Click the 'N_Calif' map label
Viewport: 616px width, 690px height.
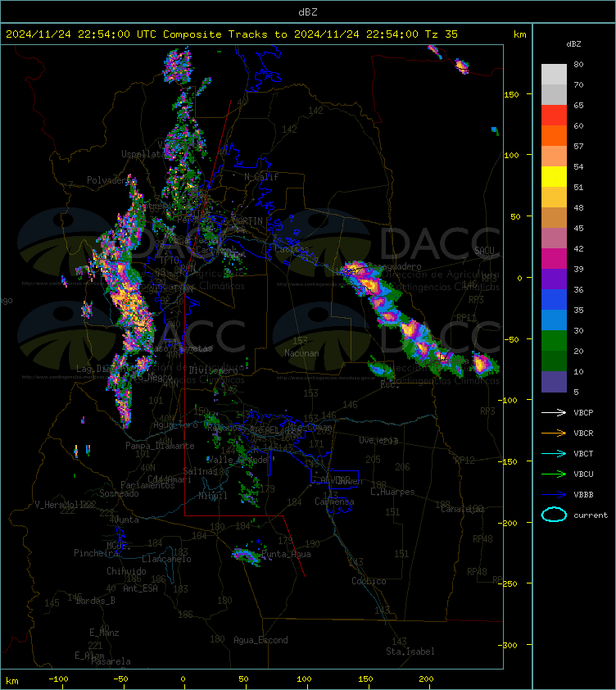pyautogui.click(x=261, y=177)
